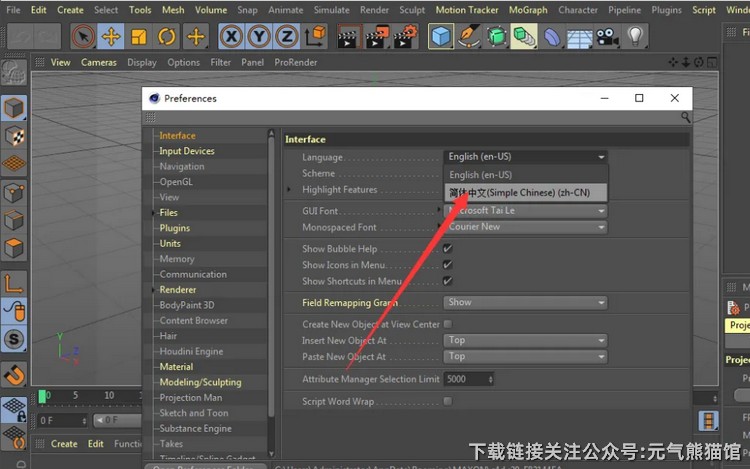The height and width of the screenshot is (469, 750).
Task: Search preferences with magnifier icon
Action: click(685, 117)
